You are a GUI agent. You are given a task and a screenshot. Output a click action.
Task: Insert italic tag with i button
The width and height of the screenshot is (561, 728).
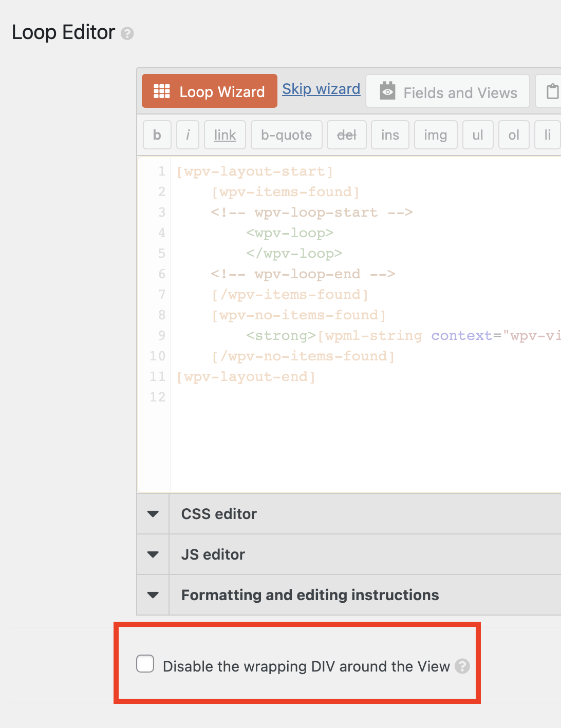click(188, 135)
